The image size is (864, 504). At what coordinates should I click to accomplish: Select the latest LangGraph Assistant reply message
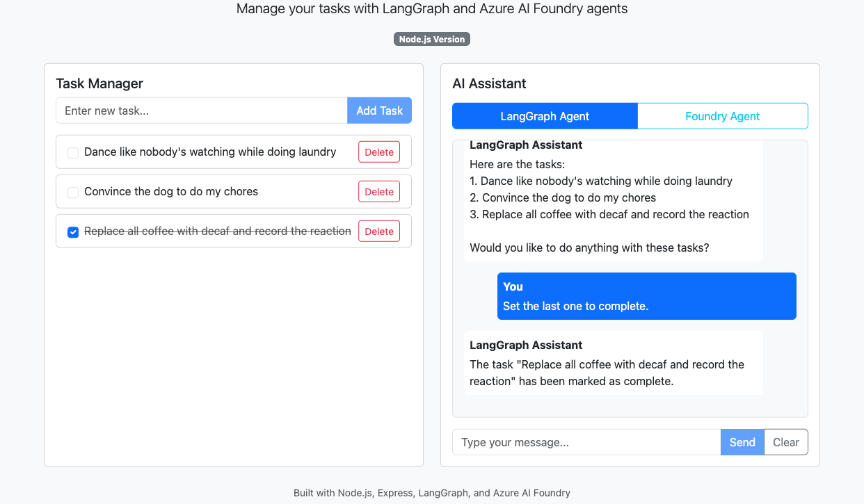(x=613, y=362)
